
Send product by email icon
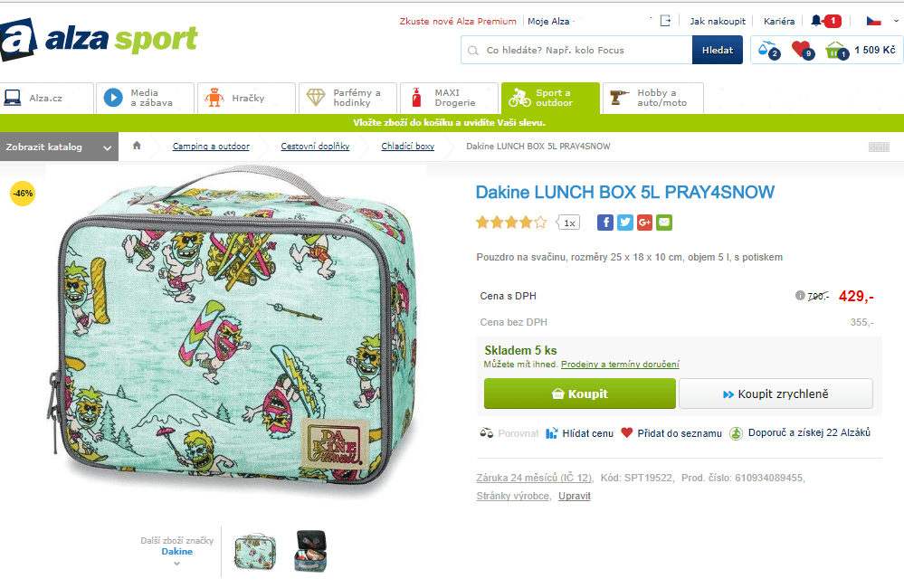[x=664, y=223]
